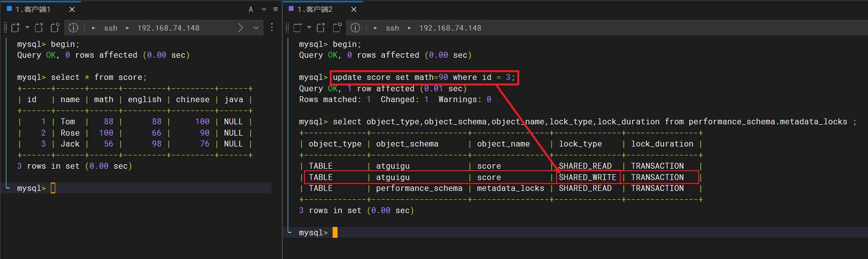Click close session icon in right pane
Image resolution: width=868 pixels, height=259 pixels.
pyautogui.click(x=321, y=28)
